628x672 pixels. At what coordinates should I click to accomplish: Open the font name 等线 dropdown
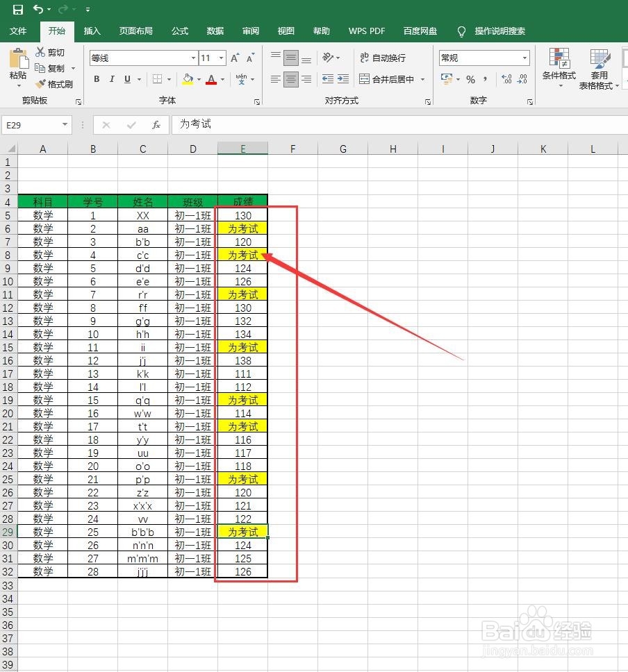pyautogui.click(x=193, y=58)
